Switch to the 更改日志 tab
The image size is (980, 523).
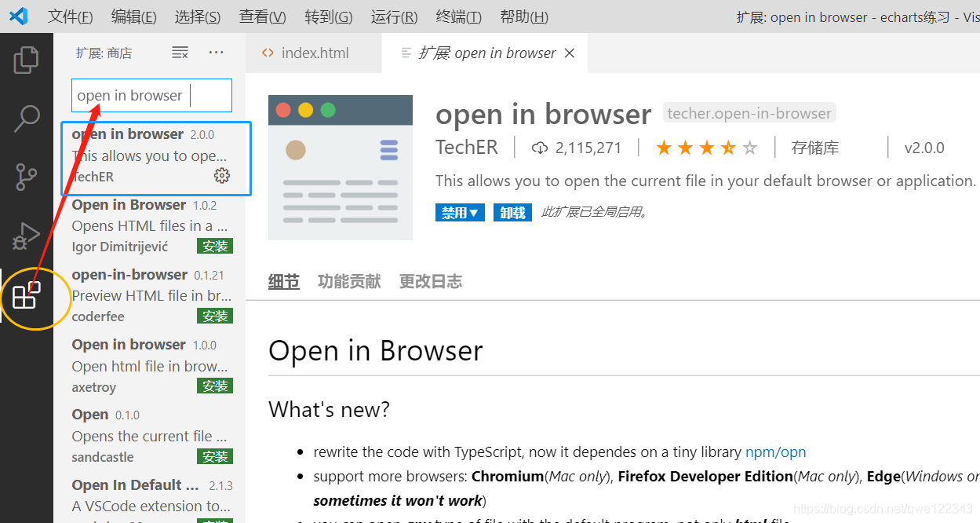pos(431,281)
